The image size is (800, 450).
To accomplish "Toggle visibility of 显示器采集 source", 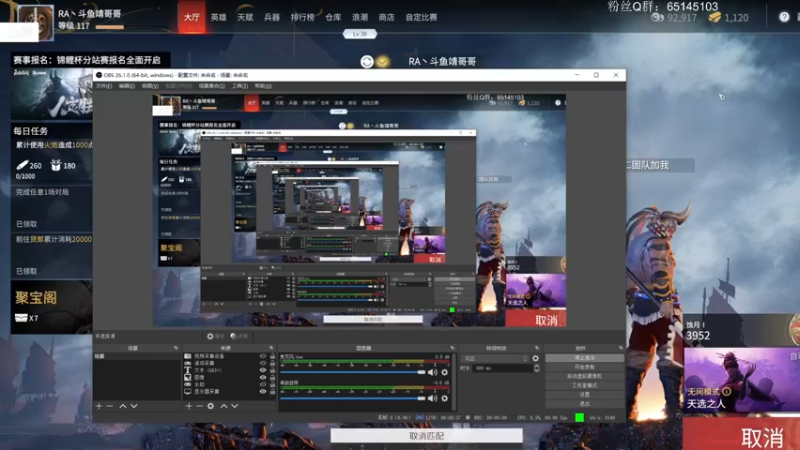I will click(x=263, y=391).
